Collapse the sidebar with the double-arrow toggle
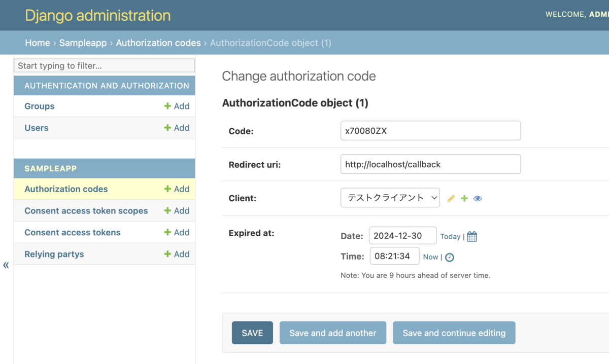Viewport: 609px width, 364px height. pyautogui.click(x=6, y=265)
